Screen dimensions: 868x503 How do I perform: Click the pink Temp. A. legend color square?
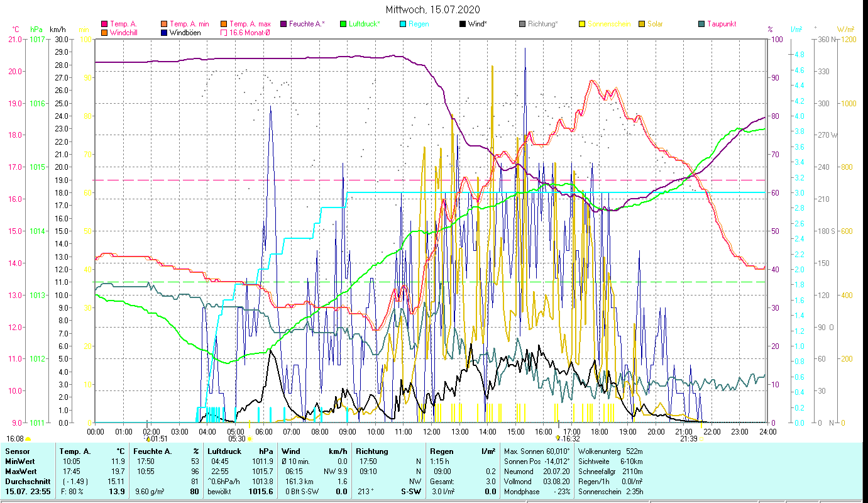point(104,24)
